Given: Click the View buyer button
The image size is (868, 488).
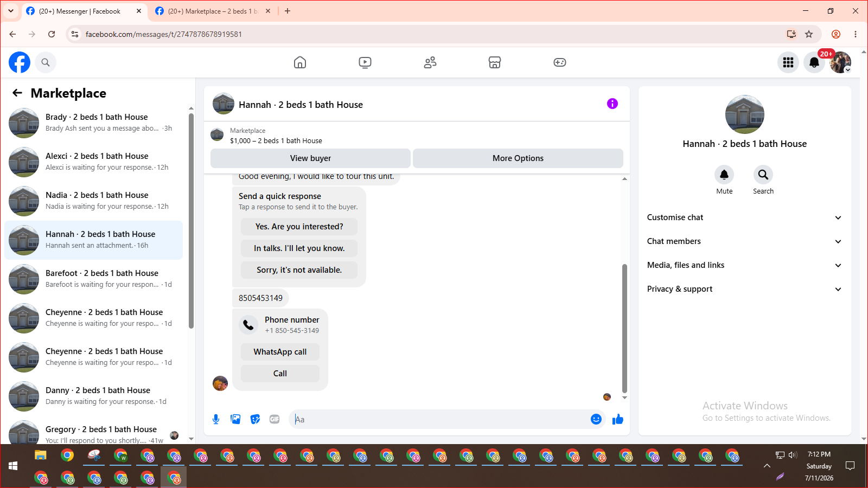Looking at the screenshot, I should click(310, 158).
